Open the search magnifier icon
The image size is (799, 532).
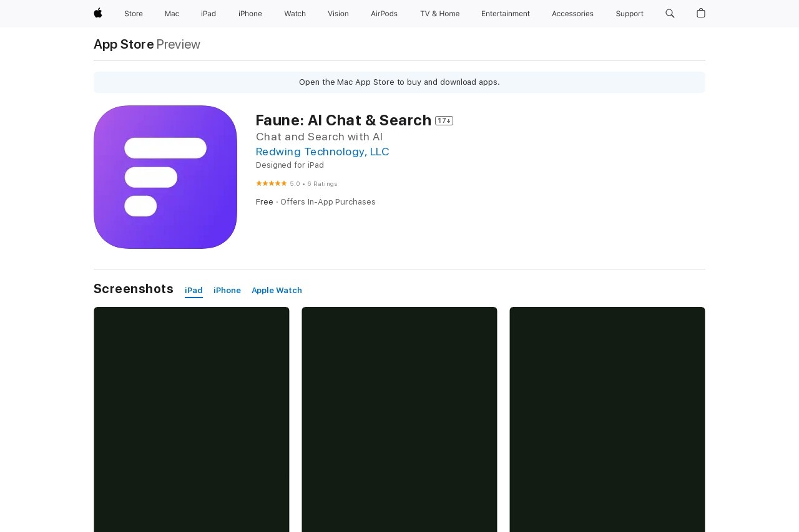pos(670,13)
